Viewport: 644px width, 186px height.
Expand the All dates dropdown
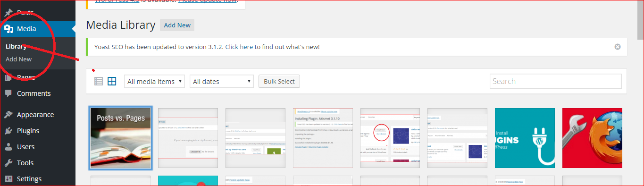click(222, 81)
